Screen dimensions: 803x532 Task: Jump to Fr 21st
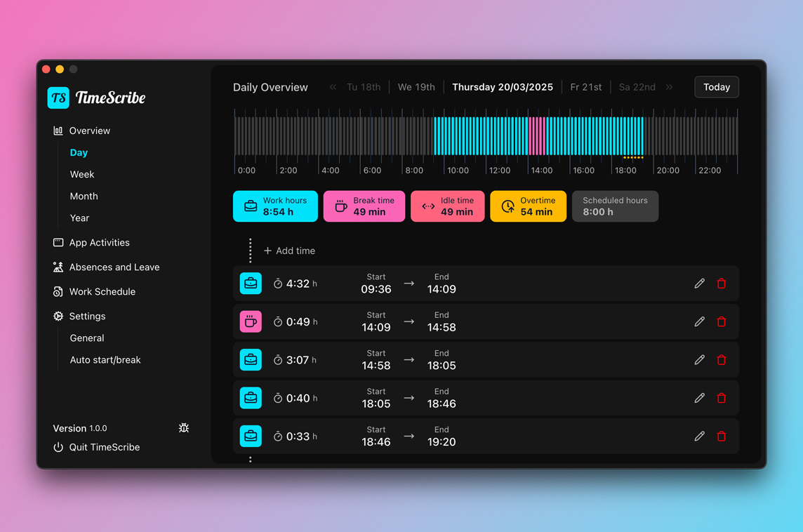tap(586, 87)
